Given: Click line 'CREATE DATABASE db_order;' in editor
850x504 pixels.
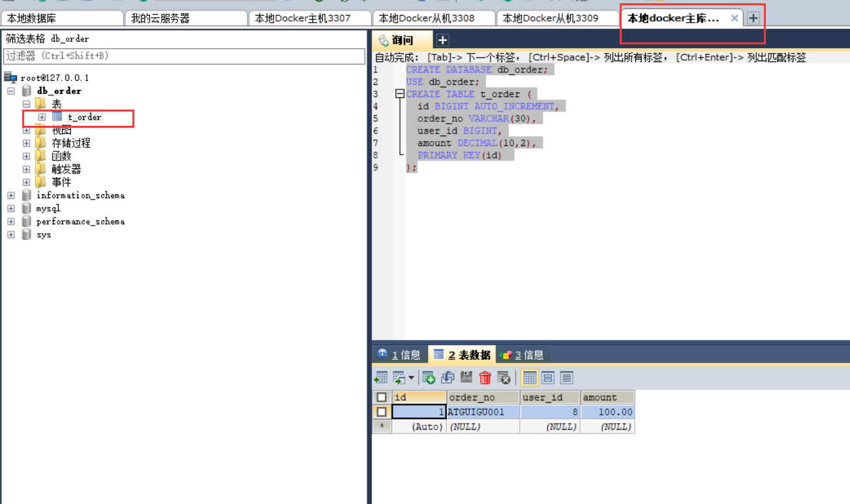Looking at the screenshot, I should point(478,69).
